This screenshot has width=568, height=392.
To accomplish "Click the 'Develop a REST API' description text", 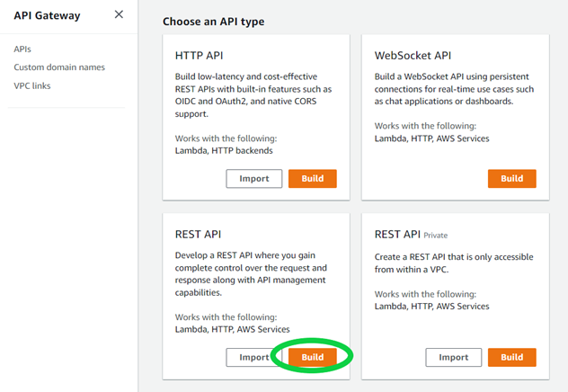I will (251, 274).
